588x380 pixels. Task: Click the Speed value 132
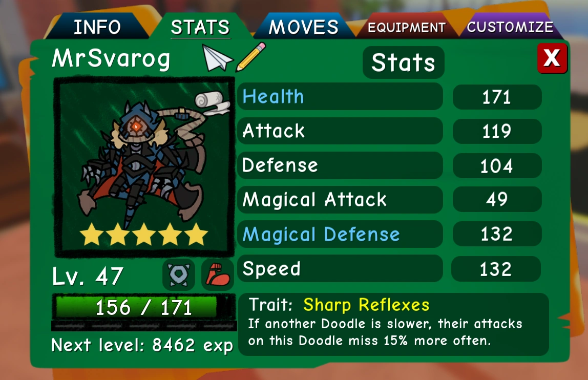click(496, 269)
